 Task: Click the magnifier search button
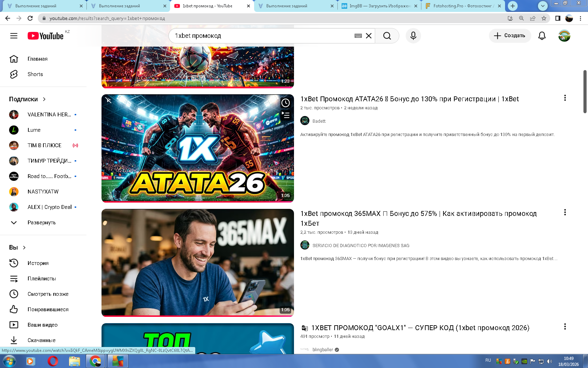pyautogui.click(x=387, y=36)
